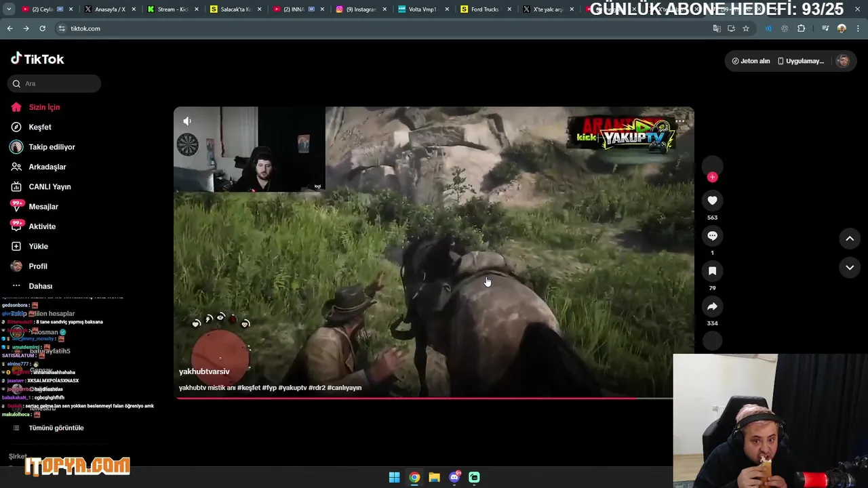Click the #keşfet hashtag
This screenshot has height=488, width=868.
[x=248, y=388]
